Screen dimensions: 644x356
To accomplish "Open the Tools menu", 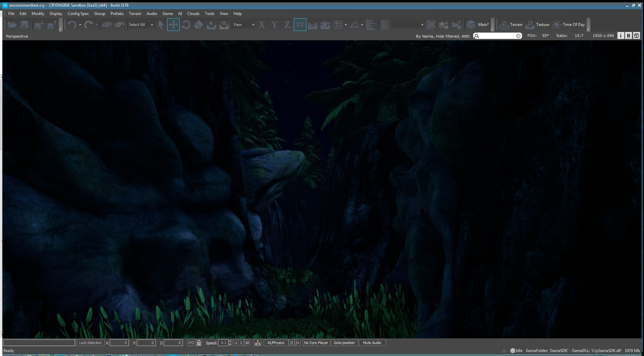I will [x=209, y=14].
